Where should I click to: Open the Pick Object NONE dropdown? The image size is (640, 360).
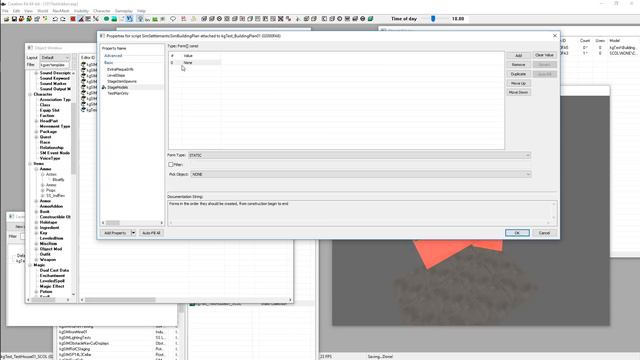361,174
